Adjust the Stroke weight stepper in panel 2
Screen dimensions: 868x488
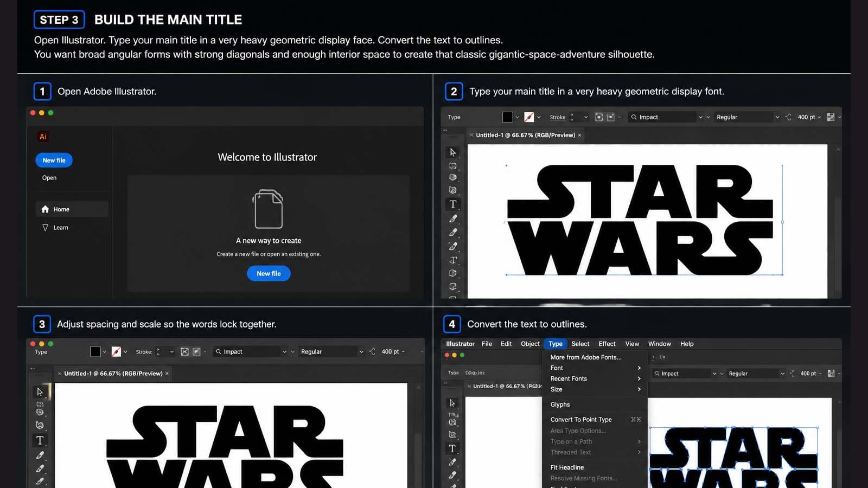572,117
